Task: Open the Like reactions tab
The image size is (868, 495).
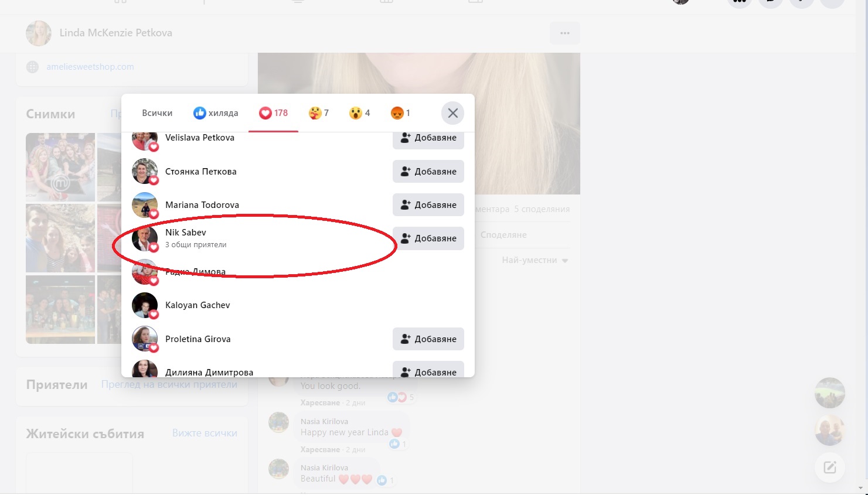Action: point(216,113)
